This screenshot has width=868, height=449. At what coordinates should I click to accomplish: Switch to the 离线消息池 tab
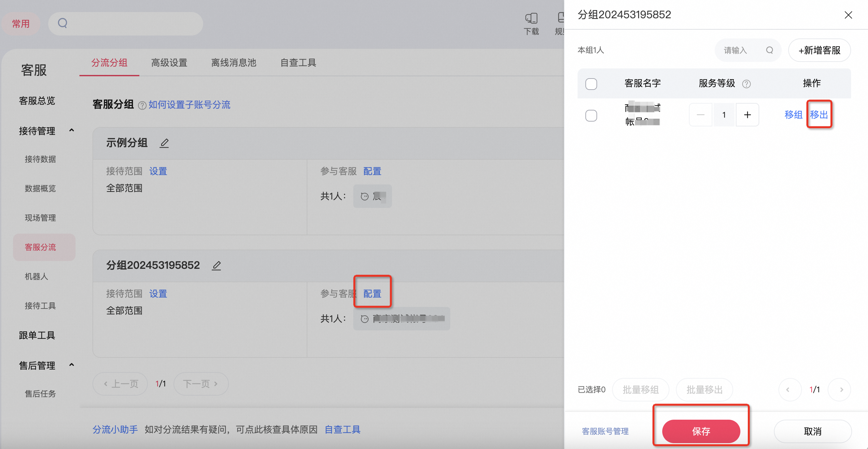(x=233, y=63)
